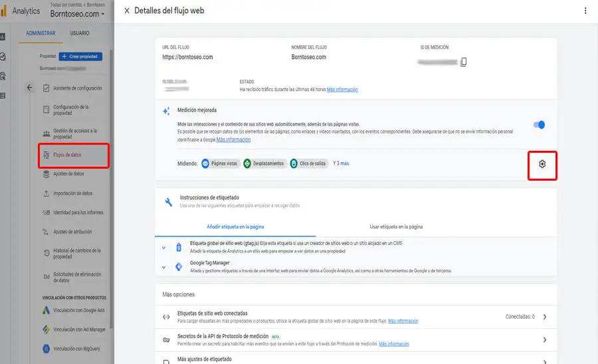Click the stream URL https://borntoseo.com
This screenshot has width=598, height=364.
click(187, 57)
